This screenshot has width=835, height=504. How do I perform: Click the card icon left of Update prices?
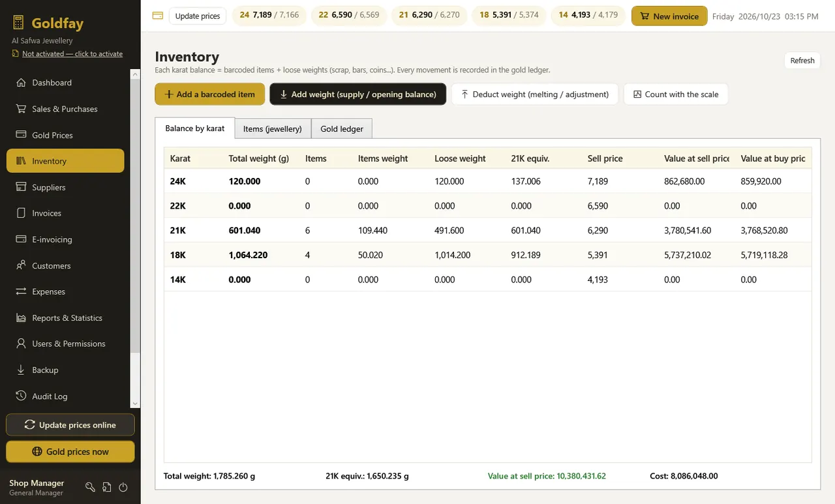click(x=157, y=16)
